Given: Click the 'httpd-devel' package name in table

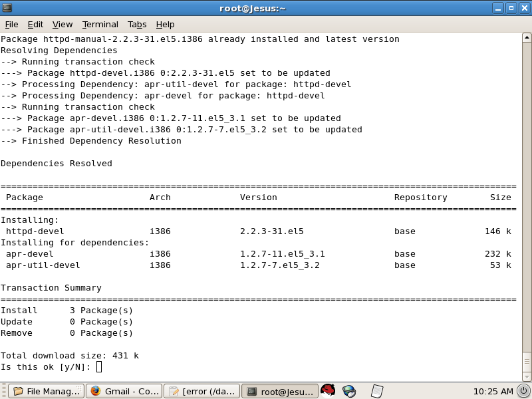Looking at the screenshot, I should [35, 231].
